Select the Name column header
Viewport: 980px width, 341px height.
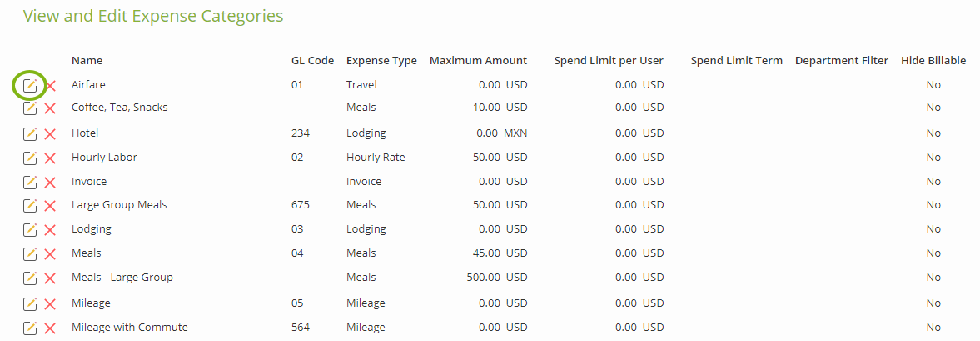(87, 61)
